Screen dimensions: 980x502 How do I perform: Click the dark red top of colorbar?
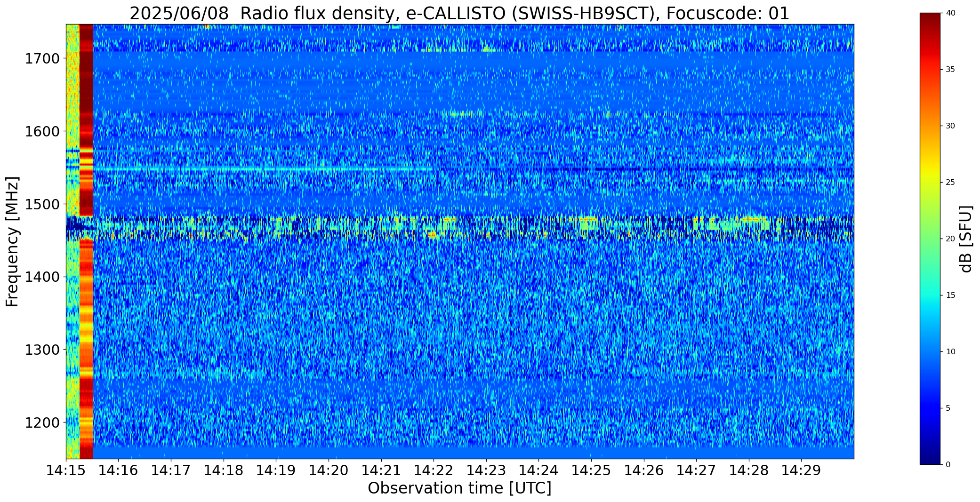[x=931, y=21]
